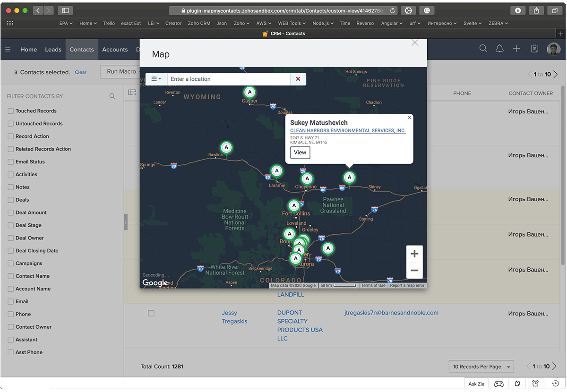Open Clean Harbors Environmental Services link
The height and width of the screenshot is (392, 567).
[x=348, y=130]
